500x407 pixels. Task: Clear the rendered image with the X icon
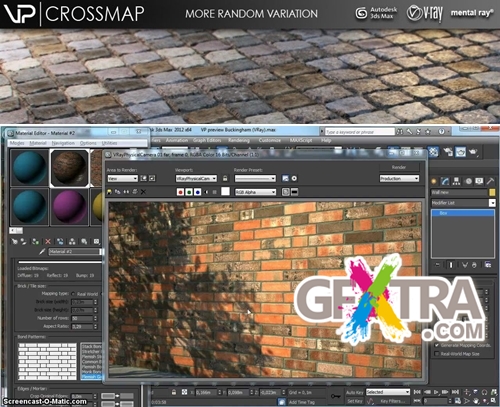(x=143, y=192)
